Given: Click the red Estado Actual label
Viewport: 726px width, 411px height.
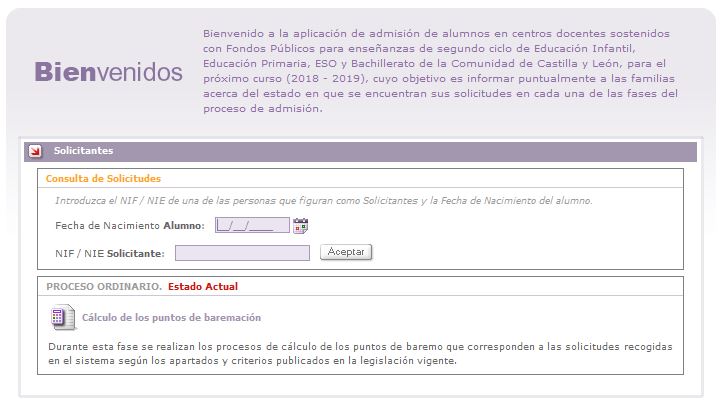Looking at the screenshot, I should (x=203, y=286).
